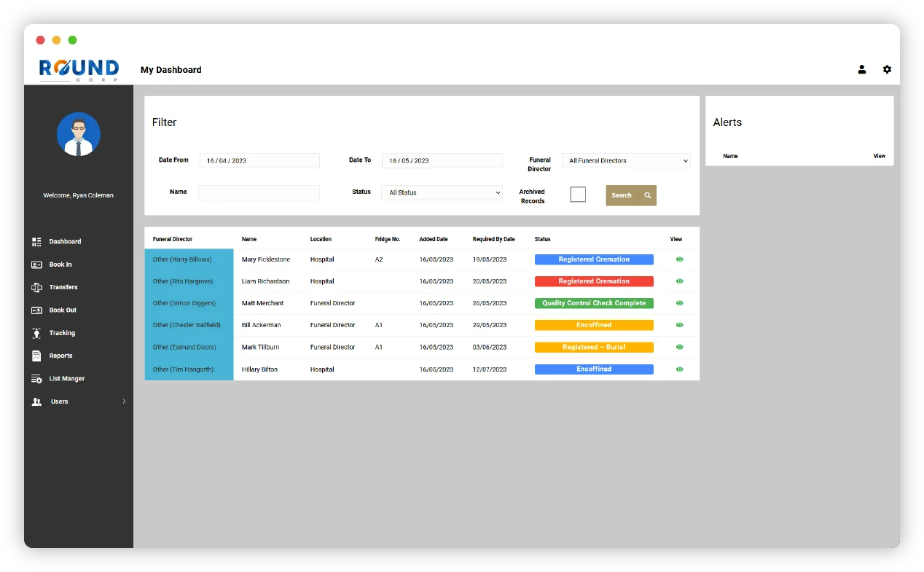Screen dimensions: 924x572
Task: Click the Registered – Burial status badge
Action: pyautogui.click(x=594, y=347)
